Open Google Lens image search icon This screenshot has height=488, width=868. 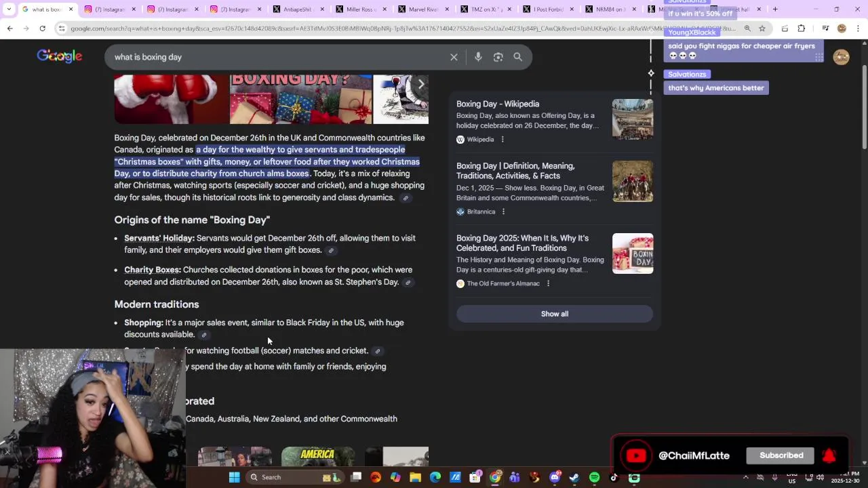pos(498,58)
